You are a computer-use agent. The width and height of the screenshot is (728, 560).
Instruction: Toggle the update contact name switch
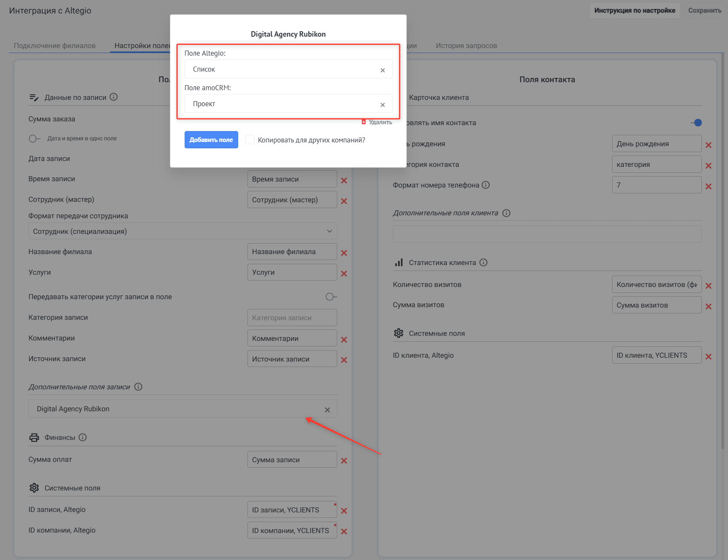point(696,123)
